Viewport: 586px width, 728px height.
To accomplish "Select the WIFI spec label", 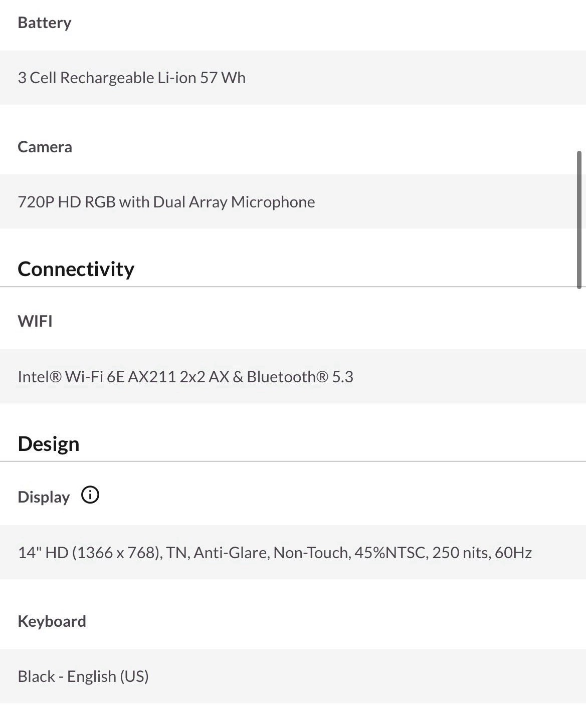I will click(x=35, y=321).
